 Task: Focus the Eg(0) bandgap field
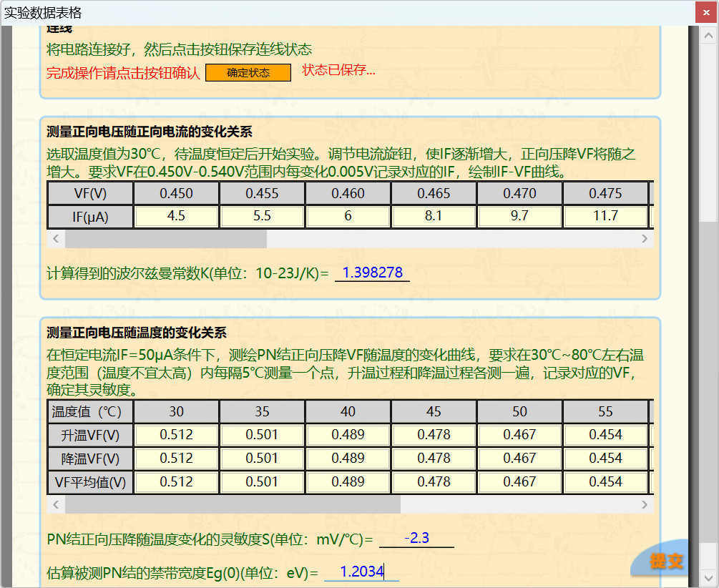[x=361, y=572]
